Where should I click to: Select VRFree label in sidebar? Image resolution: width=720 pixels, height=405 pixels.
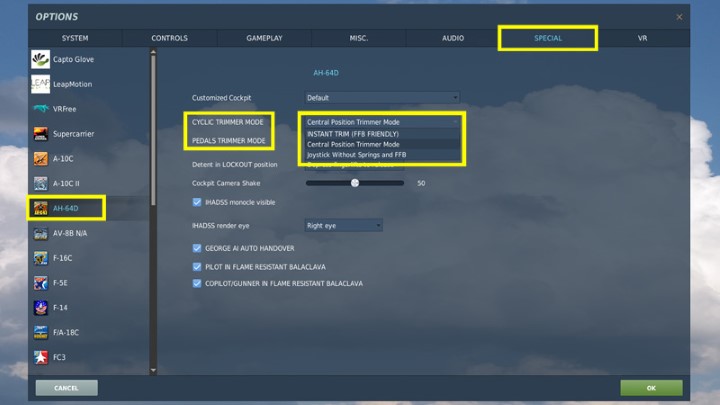click(x=65, y=109)
